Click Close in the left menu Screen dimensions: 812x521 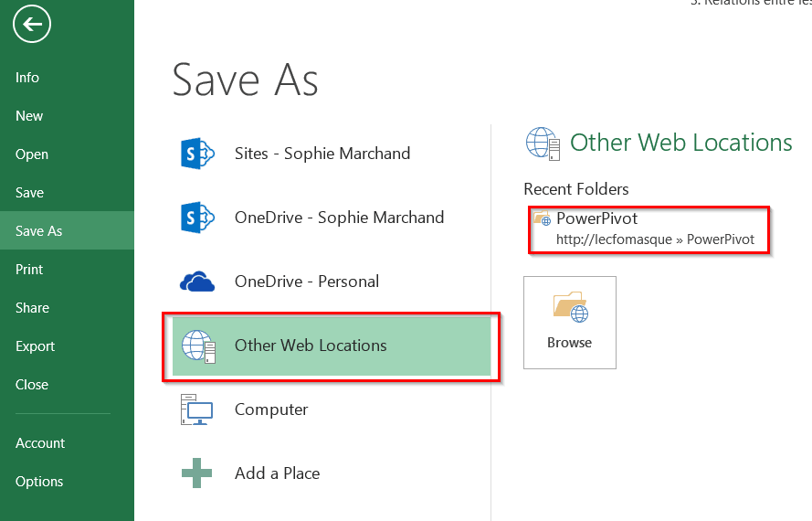(x=32, y=385)
